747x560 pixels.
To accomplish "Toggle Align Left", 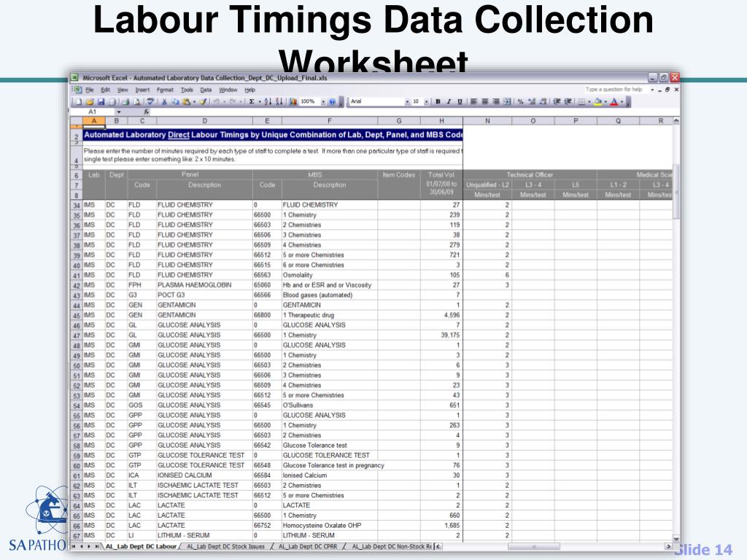I will [473, 101].
